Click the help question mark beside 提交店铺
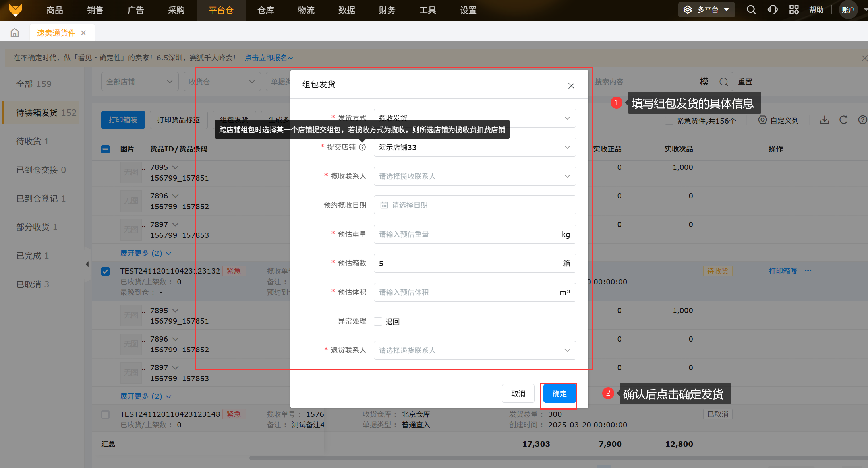Screen dimensions: 868x468 point(362,147)
